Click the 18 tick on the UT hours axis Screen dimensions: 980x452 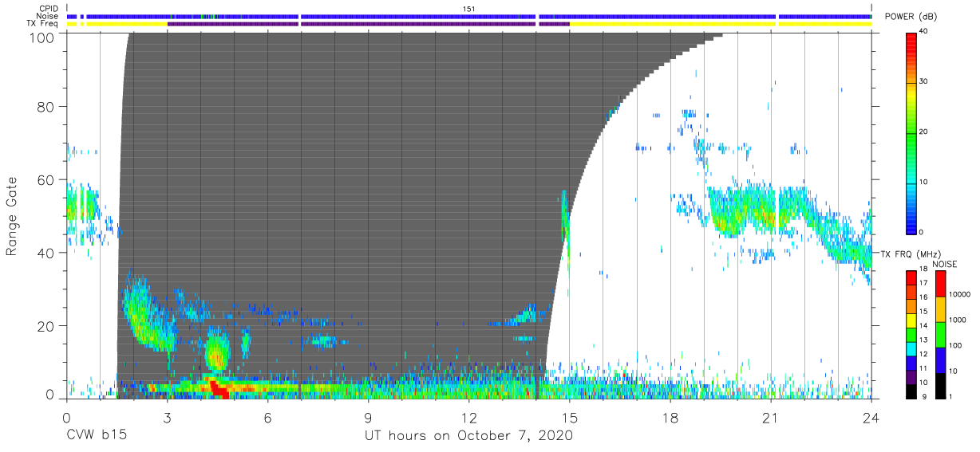(x=670, y=417)
